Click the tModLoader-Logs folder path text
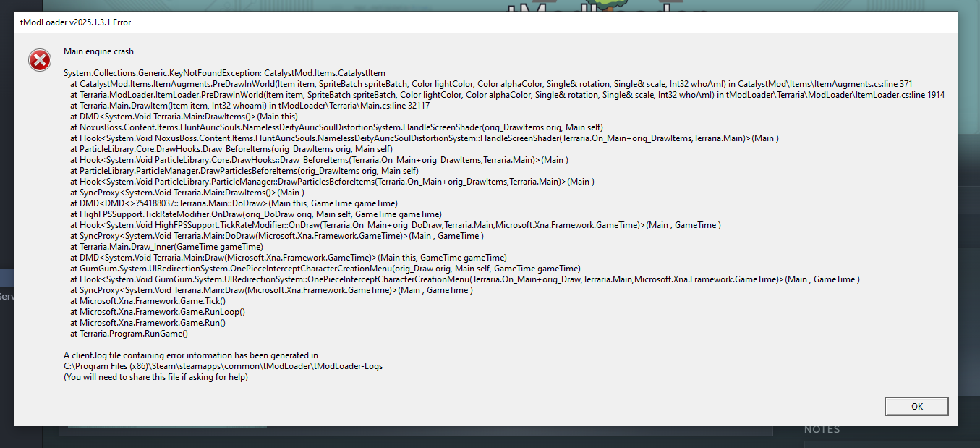Screen dimensions: 980x448 coord(223,366)
